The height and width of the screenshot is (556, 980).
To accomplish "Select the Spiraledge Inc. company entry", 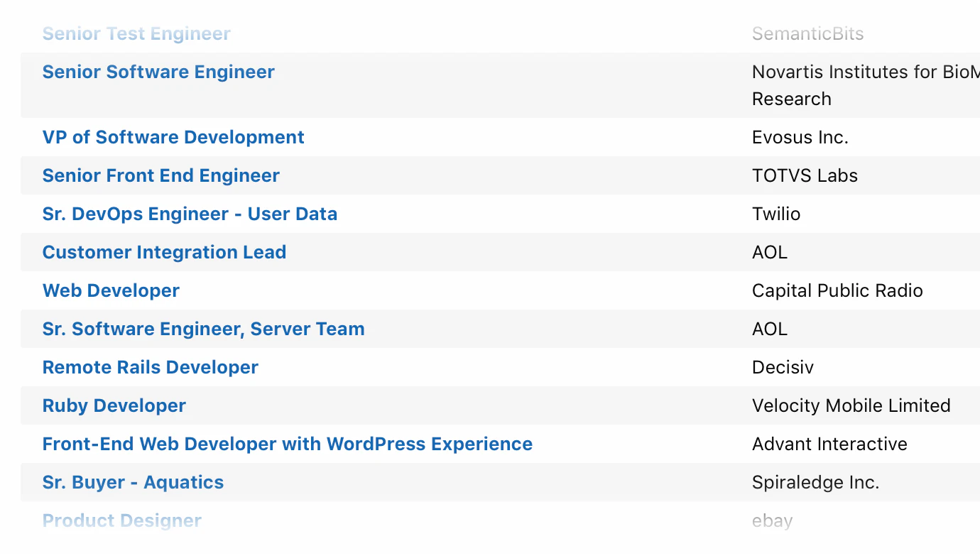I will click(815, 482).
